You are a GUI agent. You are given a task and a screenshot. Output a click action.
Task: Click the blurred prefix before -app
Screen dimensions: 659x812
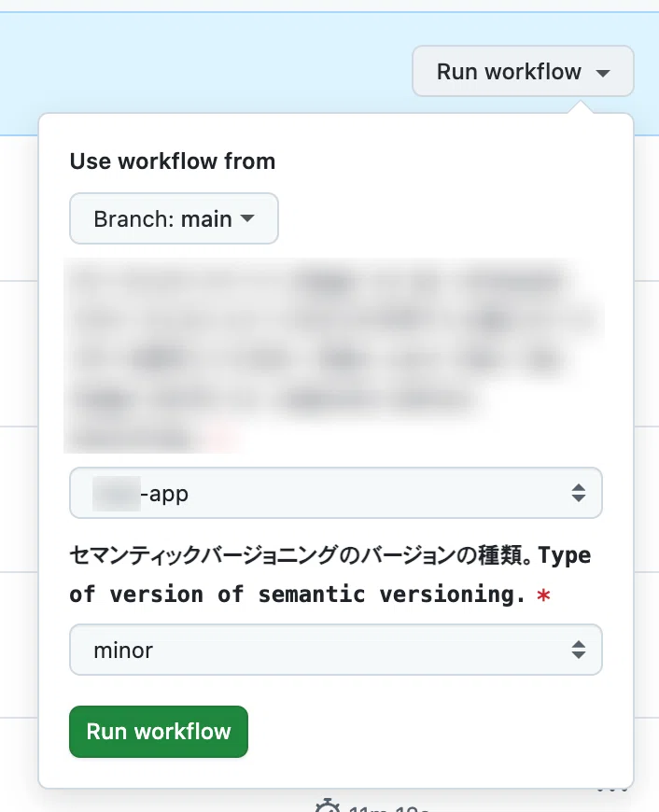pos(117,494)
